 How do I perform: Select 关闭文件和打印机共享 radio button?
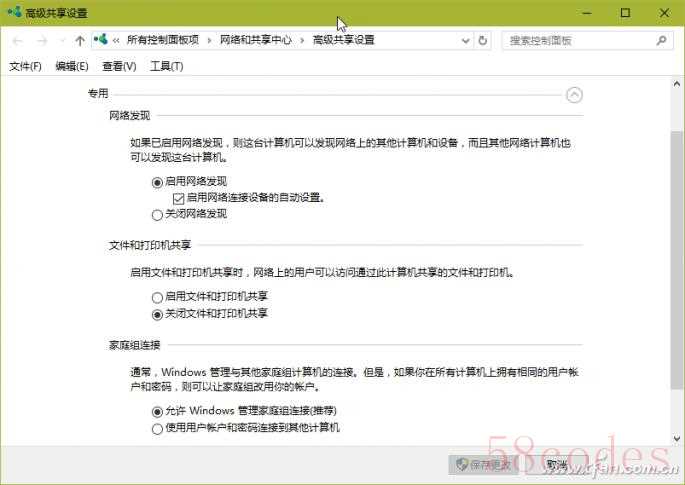point(157,315)
